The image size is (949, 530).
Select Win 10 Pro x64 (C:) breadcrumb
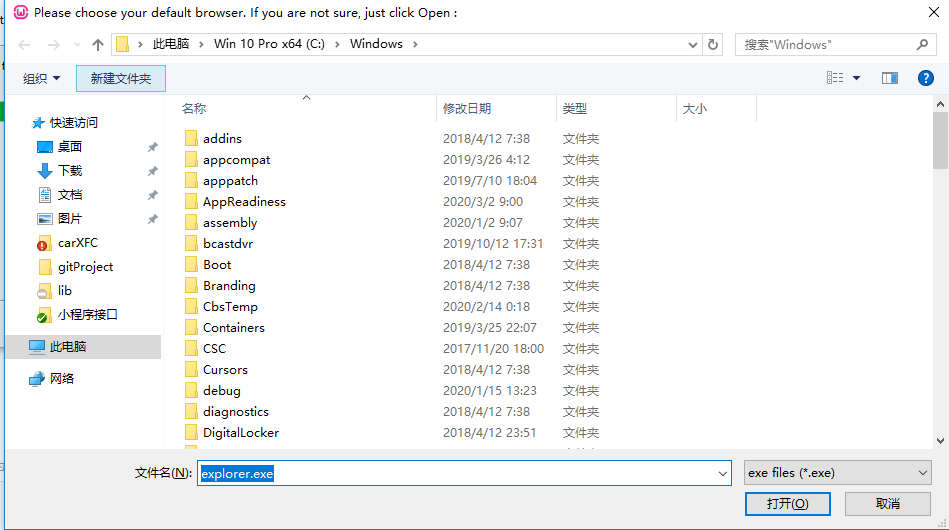[269, 44]
